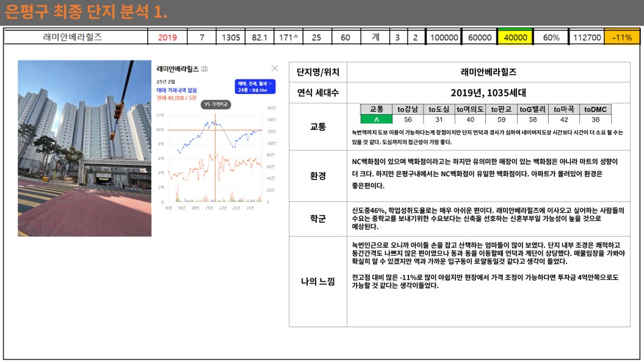Click the toG밸리 column header
Viewport: 644px width, 362px height.
pyautogui.click(x=533, y=109)
